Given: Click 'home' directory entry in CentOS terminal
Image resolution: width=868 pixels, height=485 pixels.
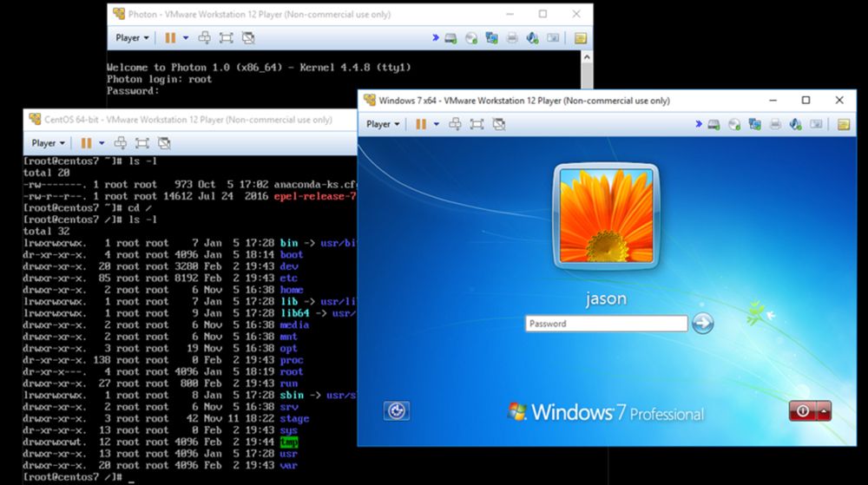Looking at the screenshot, I should 291,290.
